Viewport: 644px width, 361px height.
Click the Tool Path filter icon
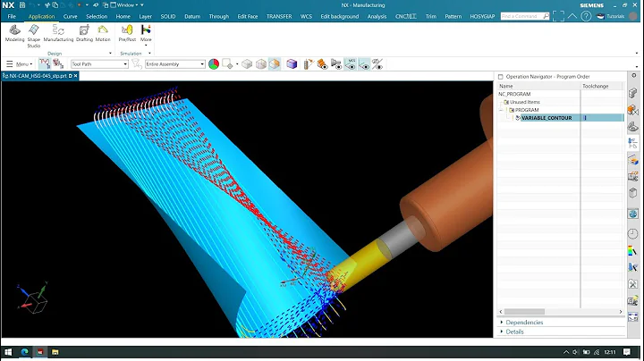point(137,64)
